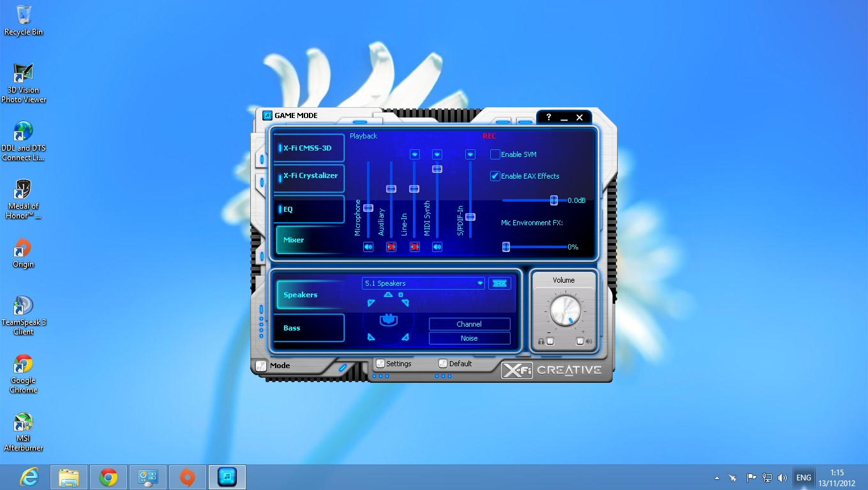Screen dimensions: 868x490
Task: Expand the Line-In options dropdown arrow
Action: coord(414,154)
